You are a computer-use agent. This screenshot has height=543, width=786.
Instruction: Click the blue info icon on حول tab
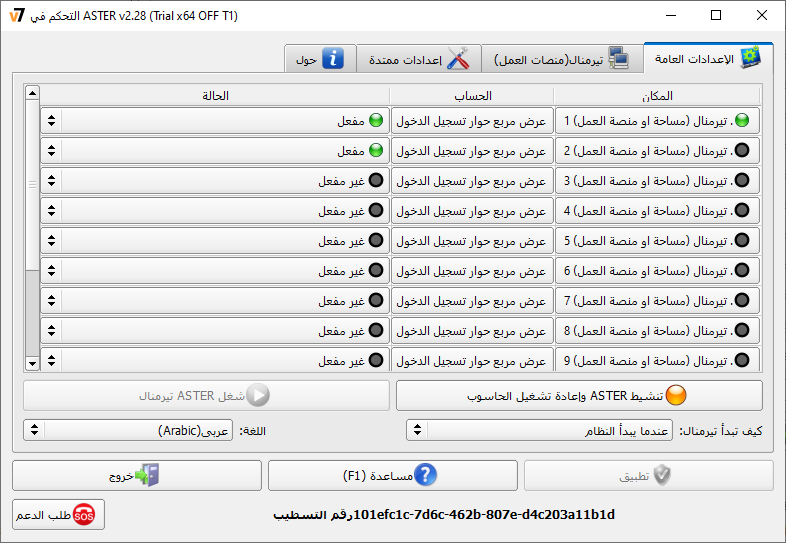(332, 58)
